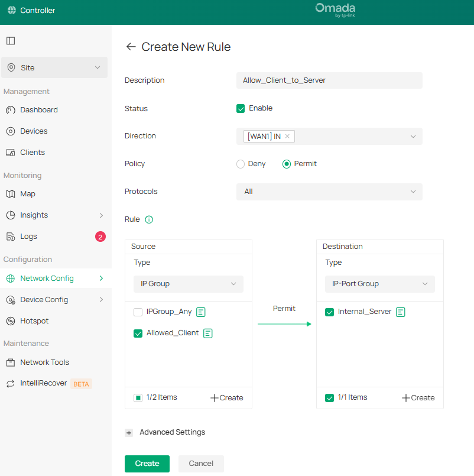Image resolution: width=474 pixels, height=476 pixels.
Task: Click the Rule info icon
Action: pyautogui.click(x=149, y=219)
